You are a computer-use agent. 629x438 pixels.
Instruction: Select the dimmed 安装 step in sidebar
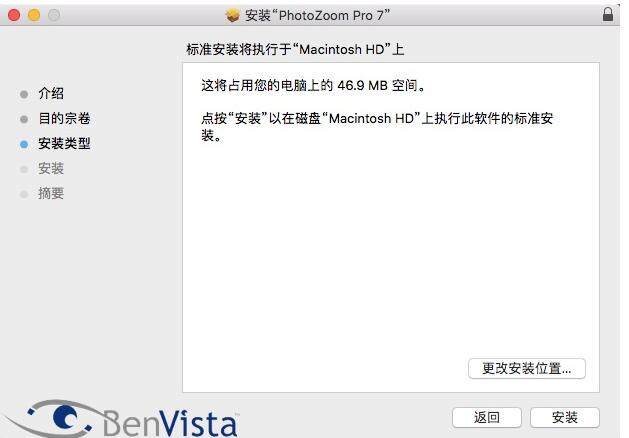tap(51, 168)
